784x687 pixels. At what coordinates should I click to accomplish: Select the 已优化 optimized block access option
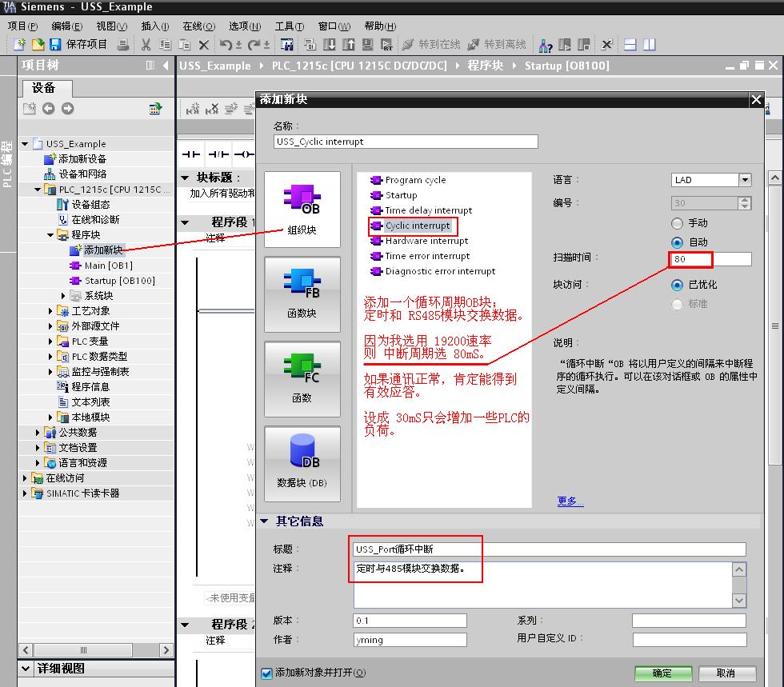point(677,285)
